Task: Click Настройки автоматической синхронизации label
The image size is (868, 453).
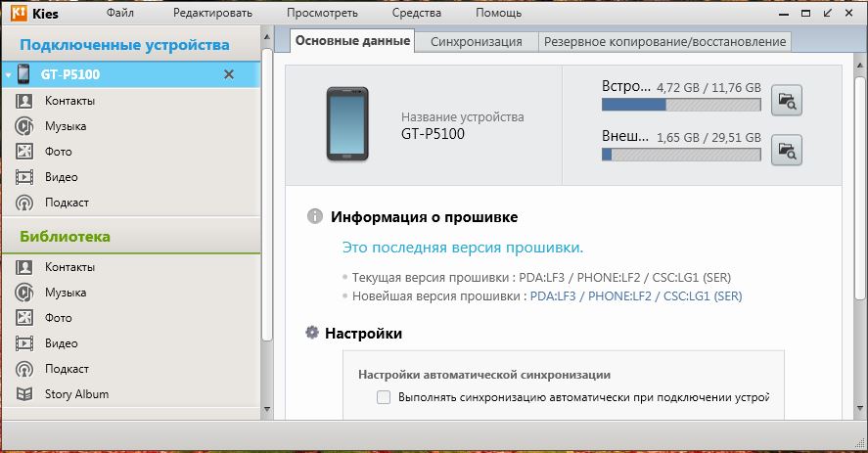Action: tap(484, 375)
